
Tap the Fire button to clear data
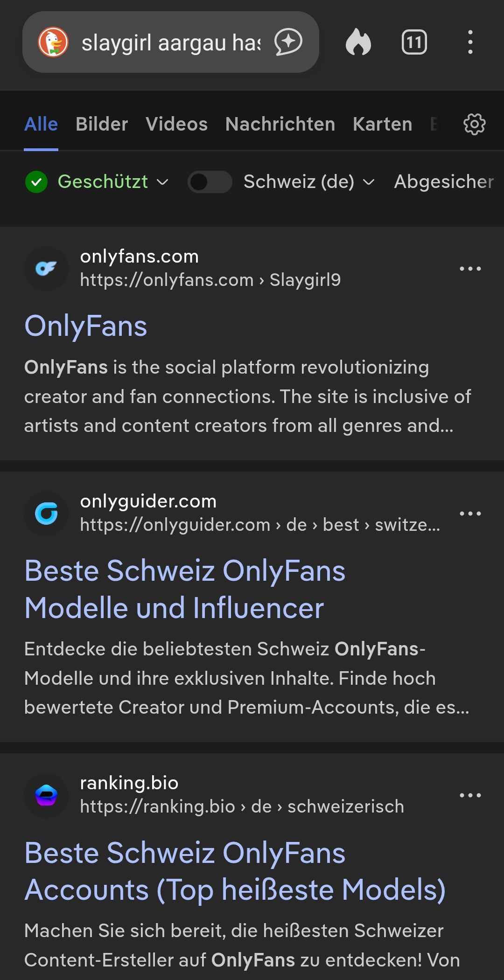click(358, 42)
